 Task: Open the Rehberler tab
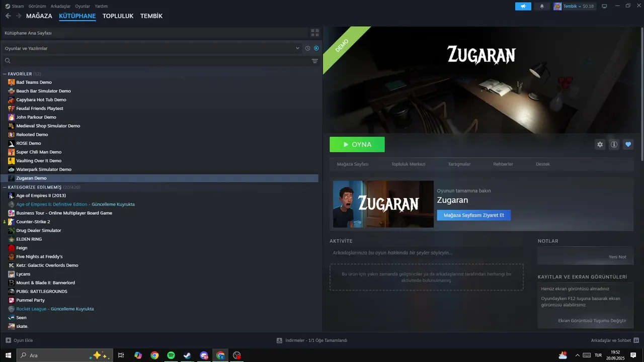(x=503, y=164)
